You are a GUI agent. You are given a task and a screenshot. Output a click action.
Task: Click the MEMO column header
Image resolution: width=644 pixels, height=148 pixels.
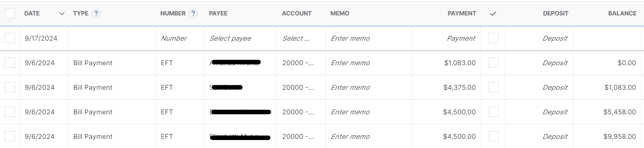pyautogui.click(x=340, y=13)
